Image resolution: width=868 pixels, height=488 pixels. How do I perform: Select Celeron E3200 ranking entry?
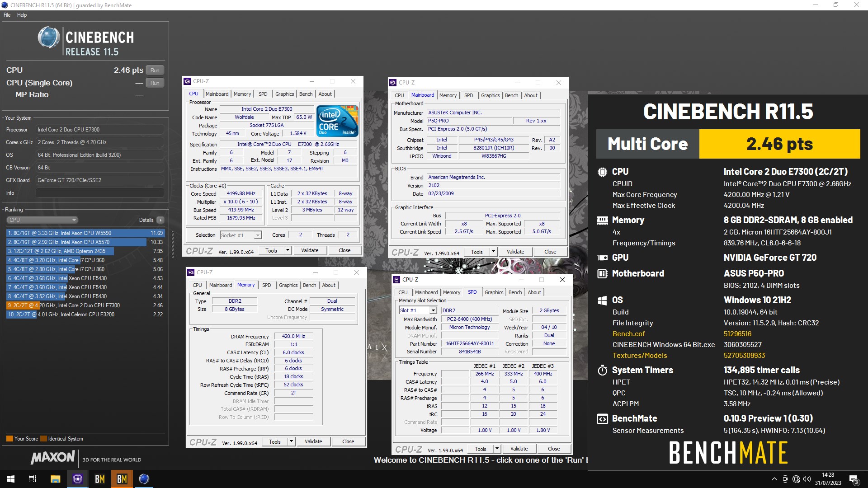coord(85,314)
